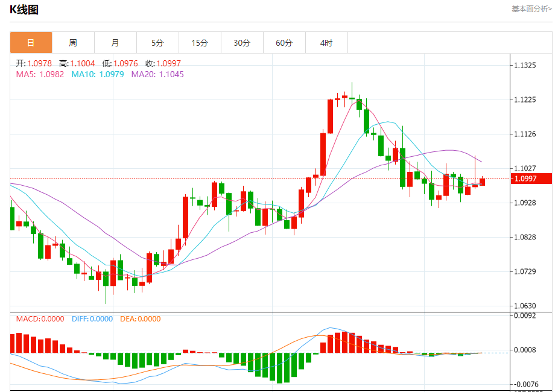Click the 收:1.0997 close value
Viewport: 558px width, 392px height.
pyautogui.click(x=163, y=63)
